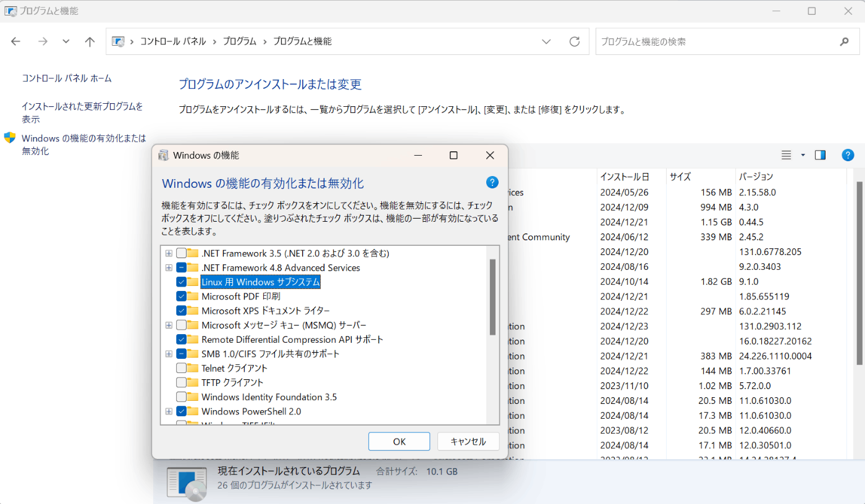
Task: Uncheck Windows PowerShell 2.0 checkbox
Action: (x=181, y=411)
